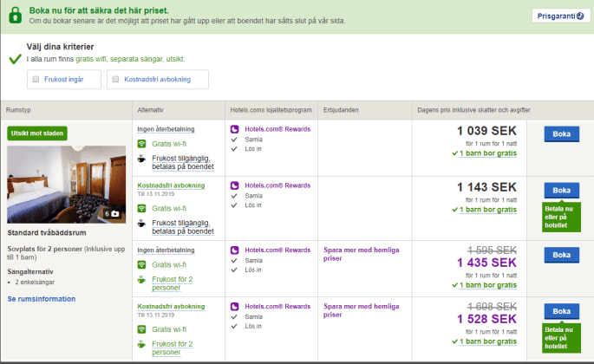Open the standard room photo thumbnail
This screenshot has width=594, height=364.
(66, 184)
